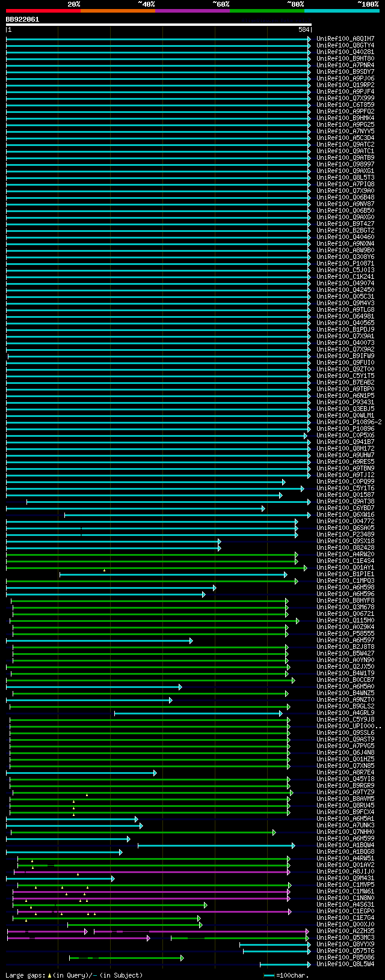Viewport: 385px width, 980px height.
Task: Click the purple ~60% identity legend bar
Action: click(192, 10)
